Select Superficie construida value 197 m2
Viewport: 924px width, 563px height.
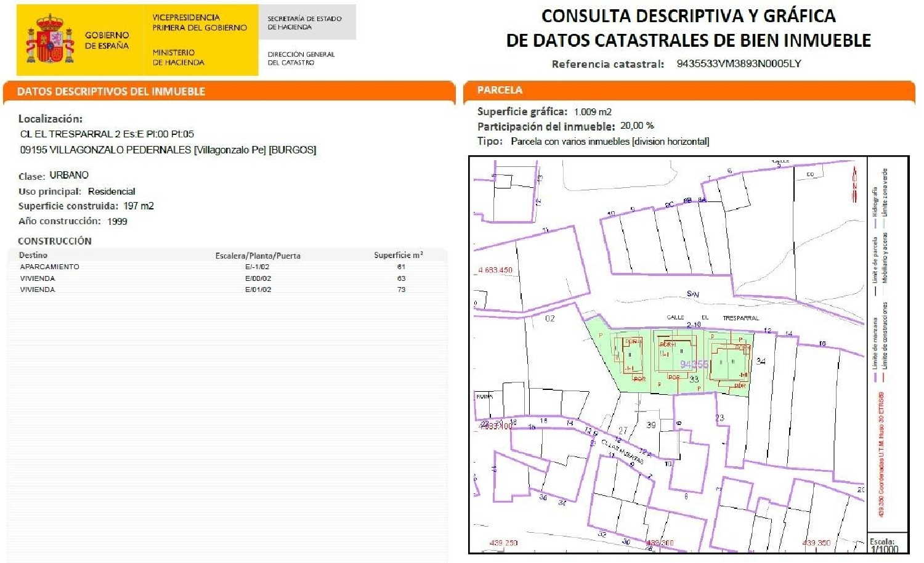(139, 206)
